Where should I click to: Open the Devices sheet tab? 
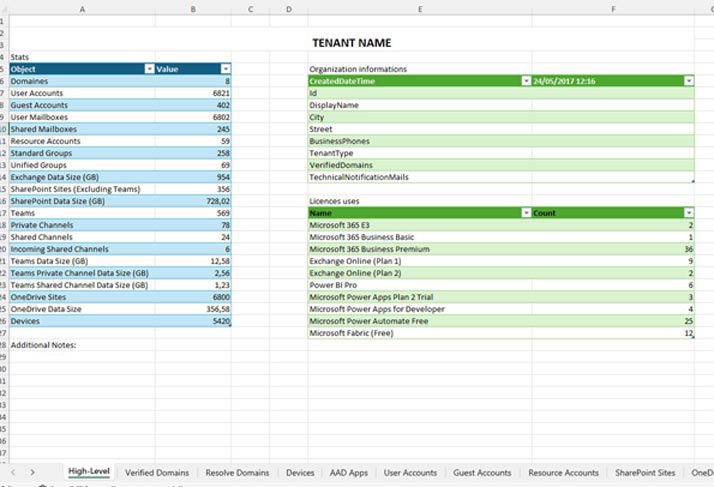[300, 473]
